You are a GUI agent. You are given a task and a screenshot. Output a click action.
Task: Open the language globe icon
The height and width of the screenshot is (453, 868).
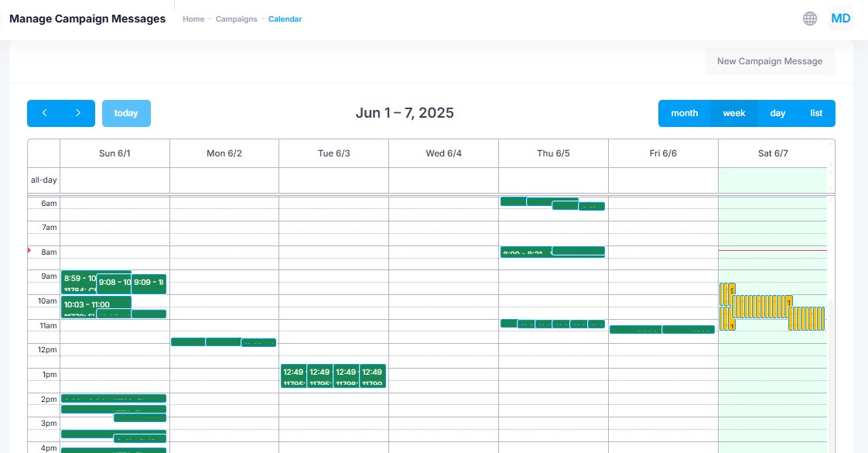coord(809,19)
